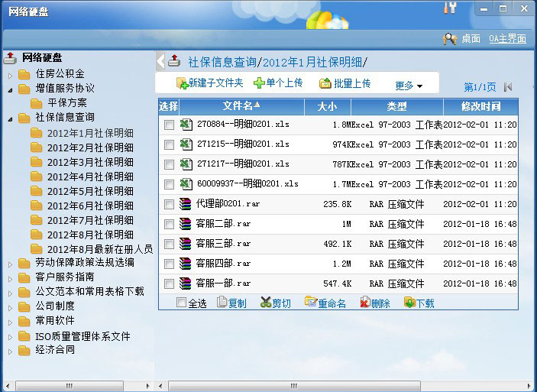Click the drive icon before 社保信息查询 path

(174, 61)
